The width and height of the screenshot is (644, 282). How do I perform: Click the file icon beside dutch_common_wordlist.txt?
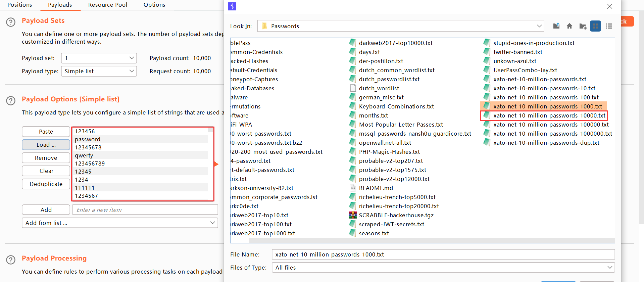coord(353,70)
